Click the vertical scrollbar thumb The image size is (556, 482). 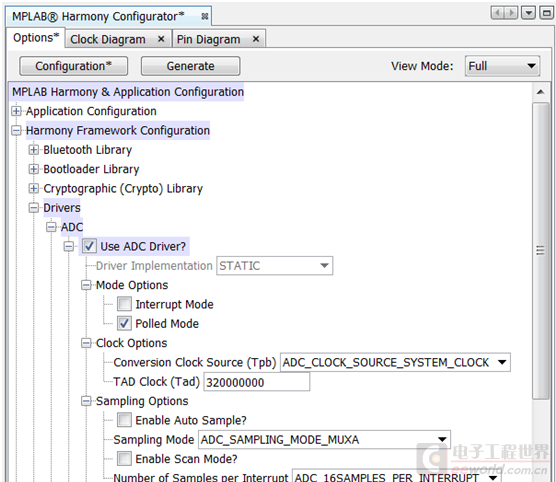[x=540, y=250]
